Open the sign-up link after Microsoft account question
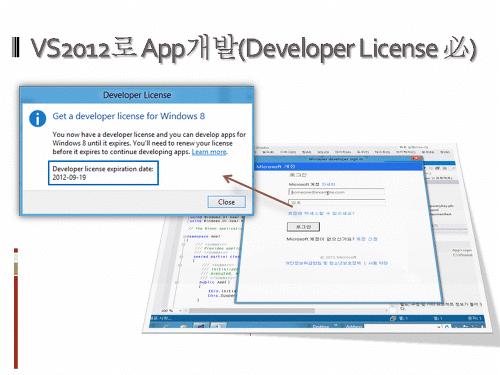 [x=367, y=239]
